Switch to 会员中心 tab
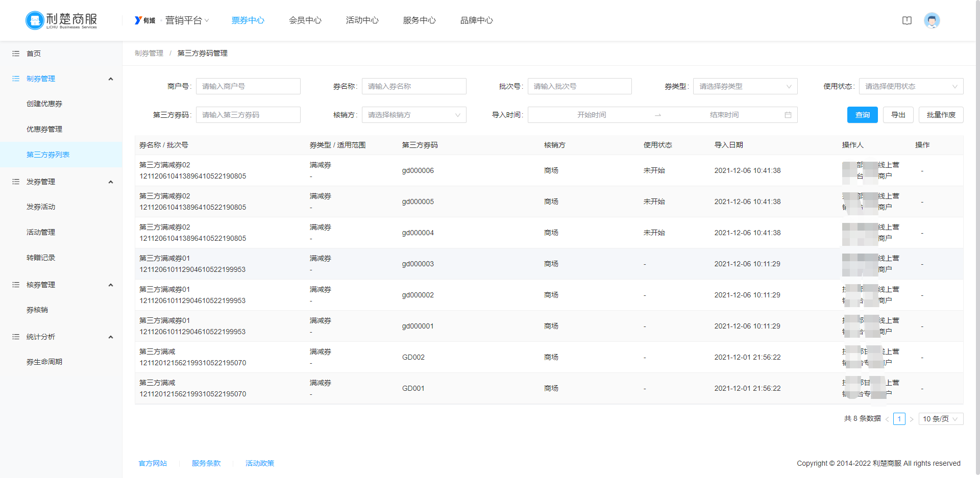This screenshot has height=478, width=980. [305, 20]
